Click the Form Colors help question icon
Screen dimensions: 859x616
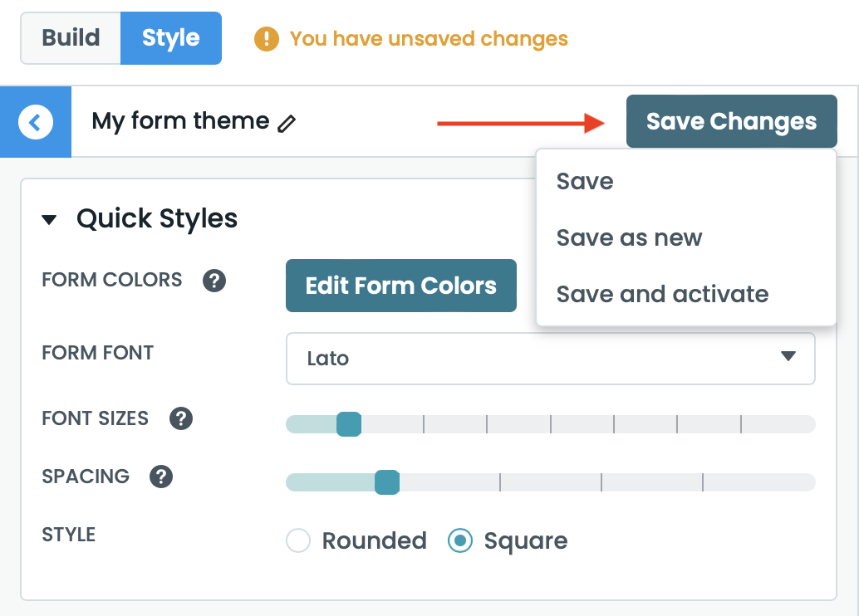coord(214,281)
